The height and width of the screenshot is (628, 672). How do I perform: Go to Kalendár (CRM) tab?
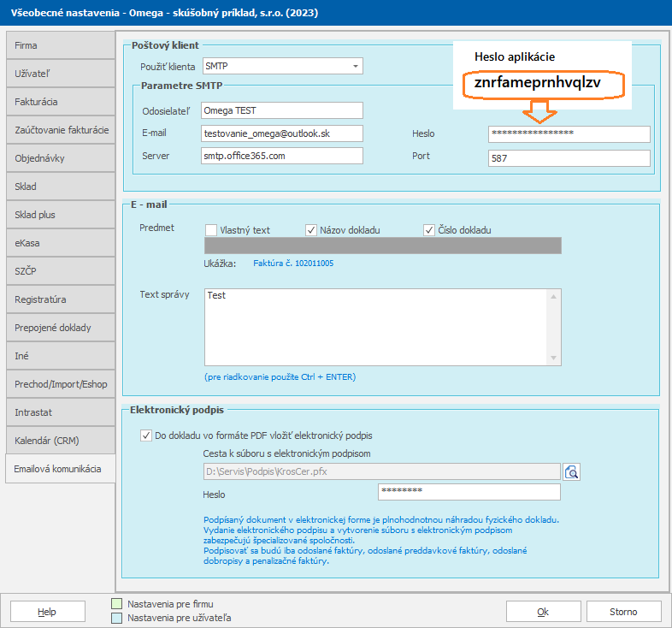pyautogui.click(x=59, y=441)
